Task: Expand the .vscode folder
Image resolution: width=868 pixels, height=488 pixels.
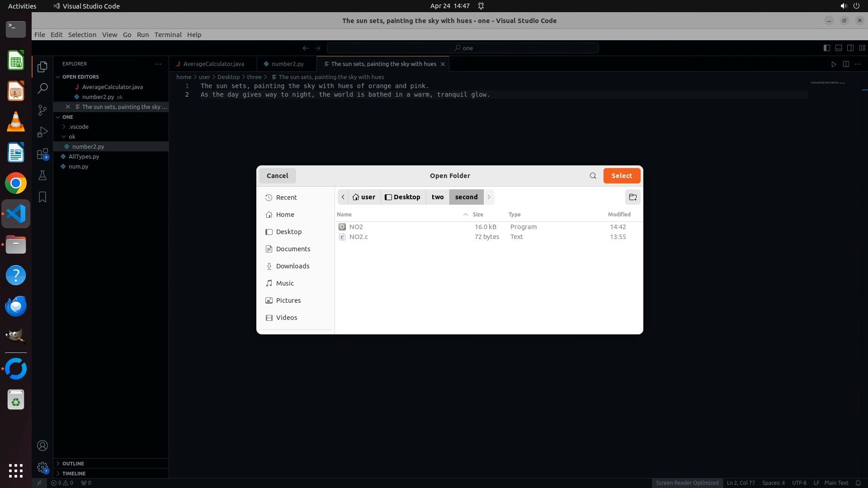Action: click(x=78, y=127)
